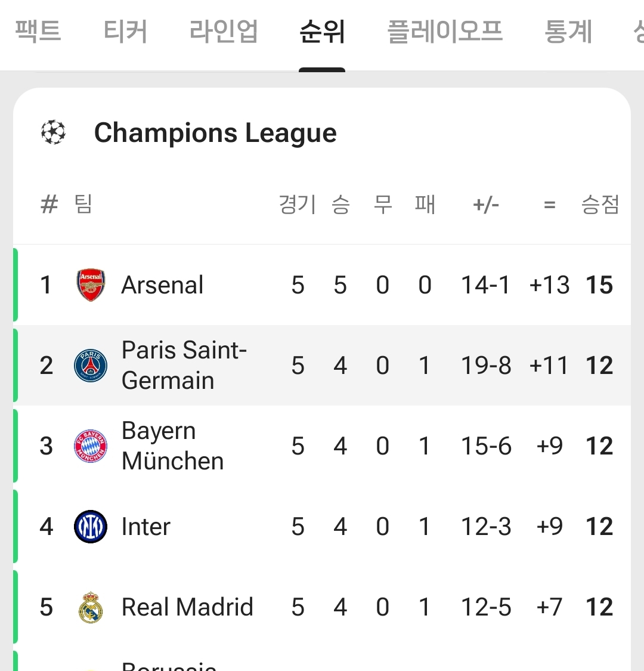The image size is (644, 671).
Task: Open Real Madrid team page
Action: 187,607
